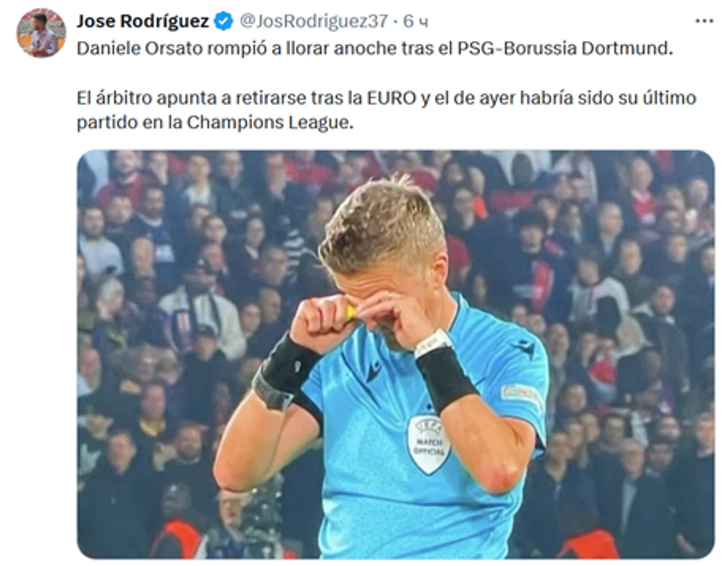Click the yellow card in the referee's hand
The image size is (728, 566).
(x=352, y=312)
